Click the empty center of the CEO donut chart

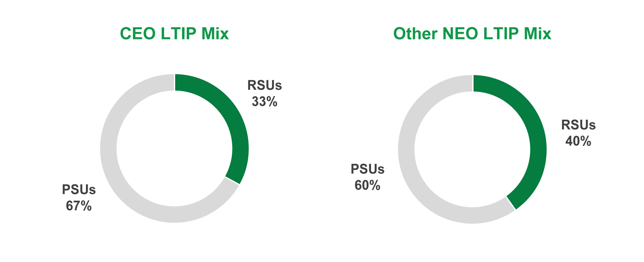click(x=174, y=148)
